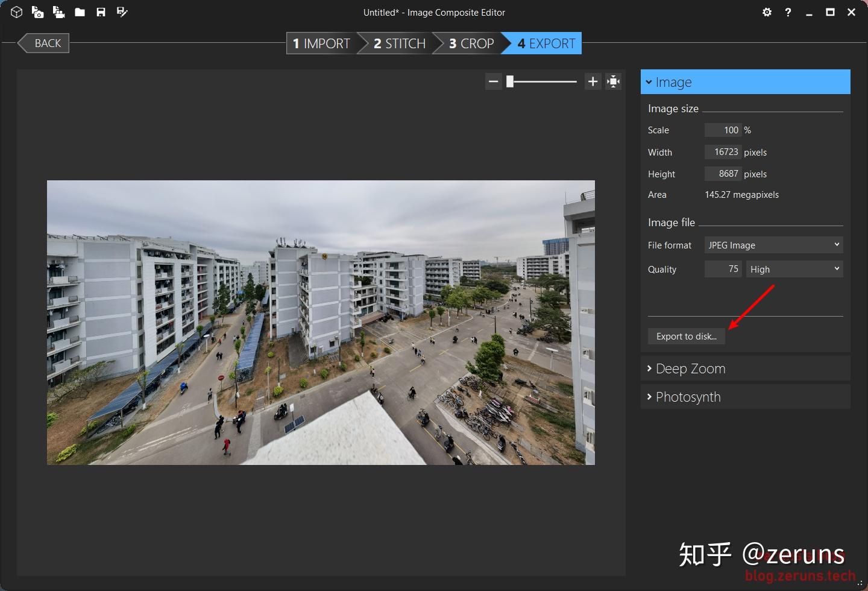This screenshot has width=868, height=591.
Task: Expand the Deep Zoom section
Action: (x=745, y=368)
